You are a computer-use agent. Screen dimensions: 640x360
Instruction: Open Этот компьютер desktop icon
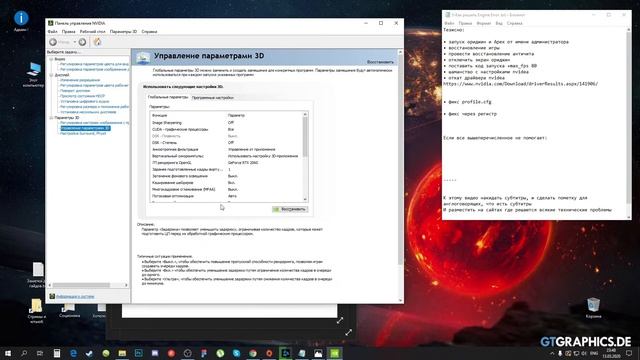(33, 75)
